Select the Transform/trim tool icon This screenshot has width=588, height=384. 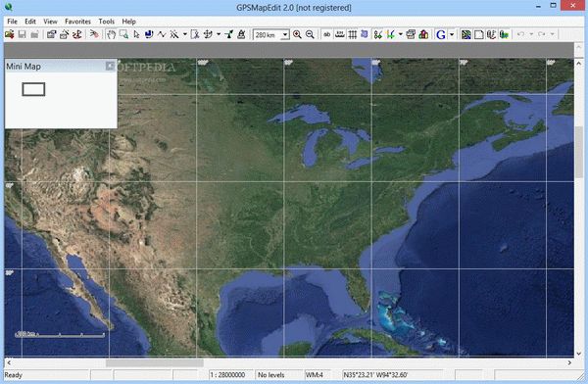point(174,35)
